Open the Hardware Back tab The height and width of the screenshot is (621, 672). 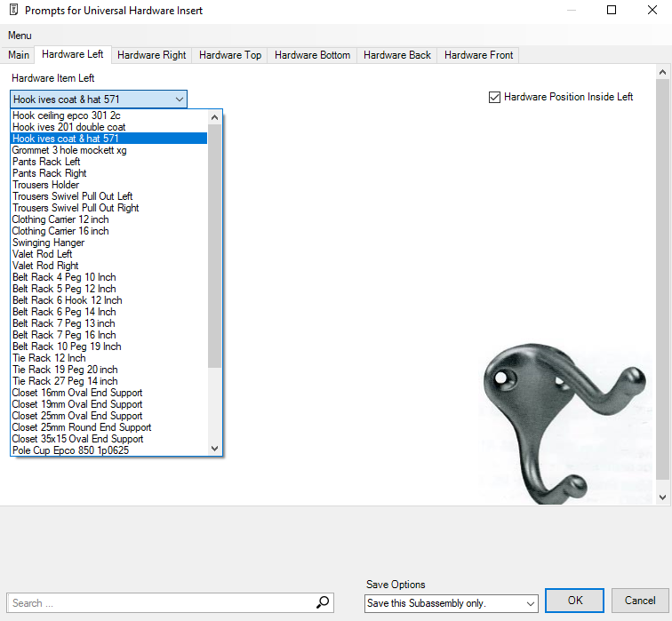pos(396,55)
